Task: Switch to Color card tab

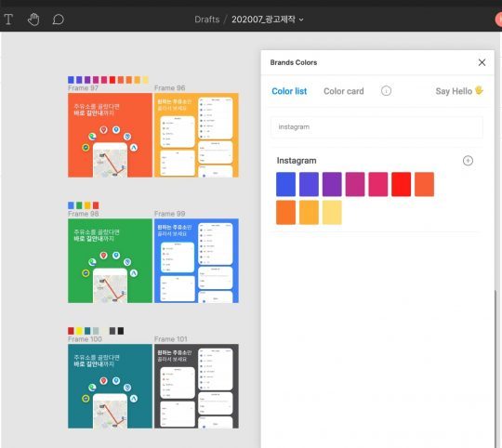Action: (344, 91)
